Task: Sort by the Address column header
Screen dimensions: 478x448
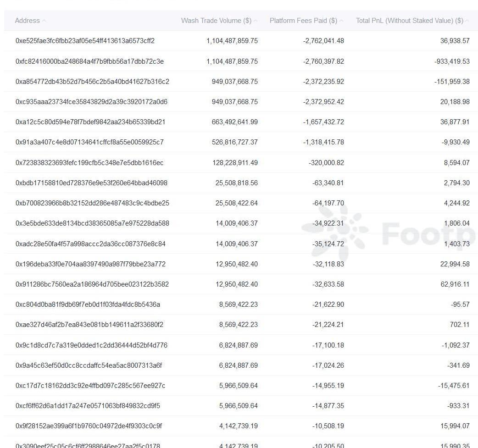Action: 27,21
